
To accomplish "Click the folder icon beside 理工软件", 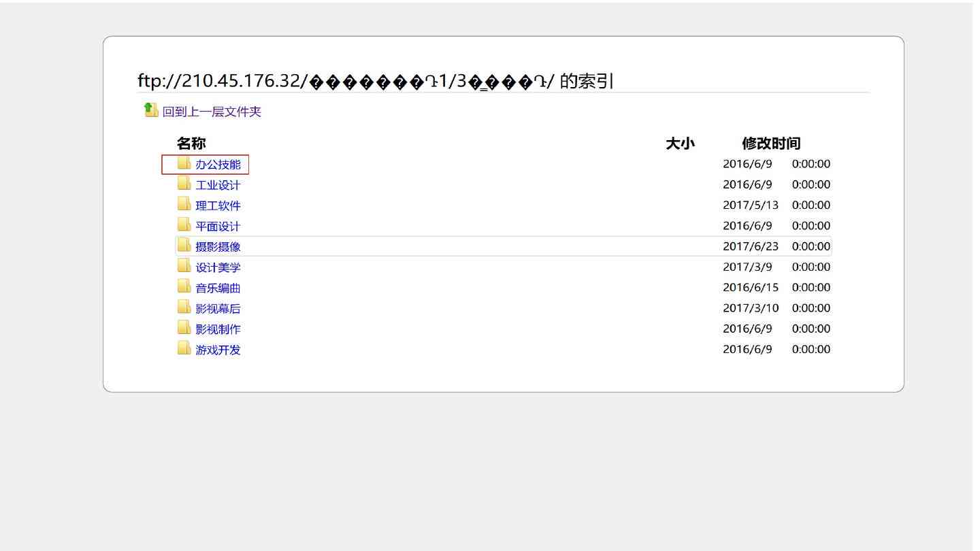I will tap(184, 204).
